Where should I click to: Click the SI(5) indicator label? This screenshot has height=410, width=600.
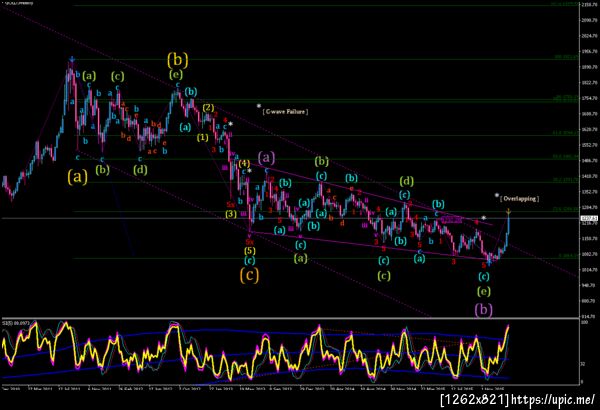15,323
